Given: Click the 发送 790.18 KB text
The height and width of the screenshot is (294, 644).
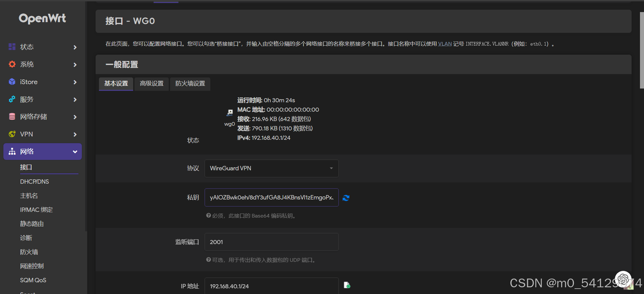Looking at the screenshot, I should point(275,128).
